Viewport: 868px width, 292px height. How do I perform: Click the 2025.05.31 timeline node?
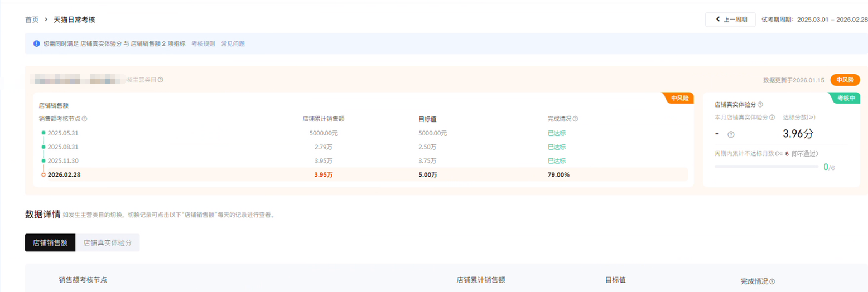pos(44,133)
